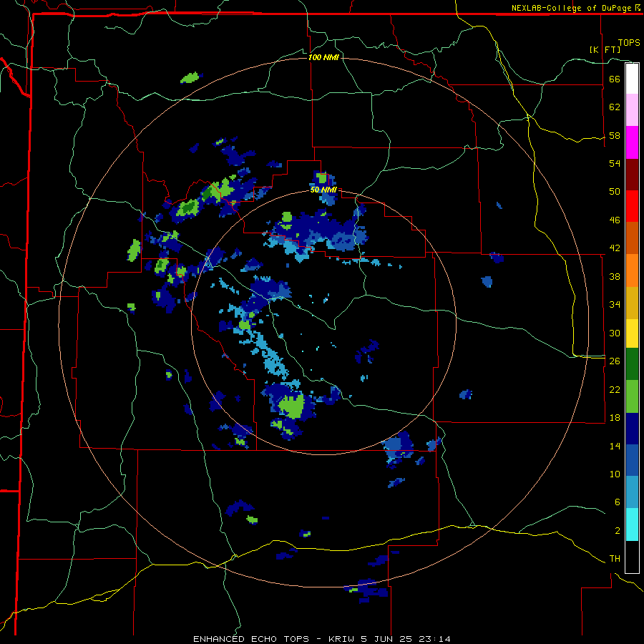644x644 pixels.
Task: Select the gold legend swatch
Action: coord(632,303)
